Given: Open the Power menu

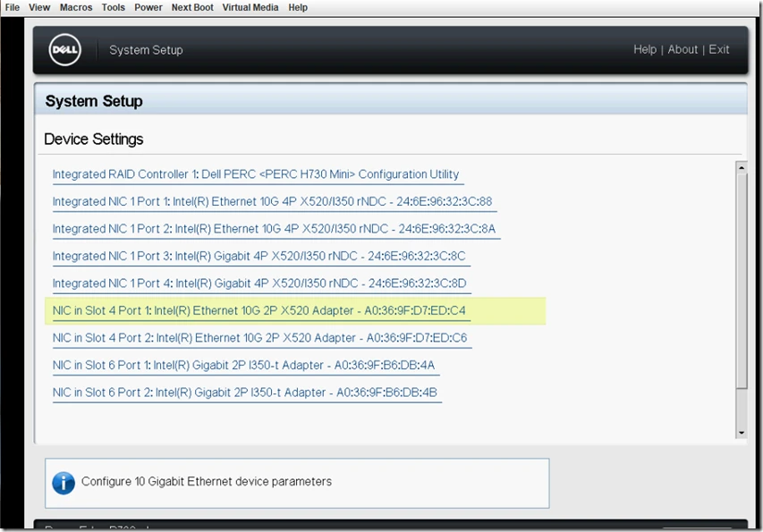Looking at the screenshot, I should coord(148,7).
